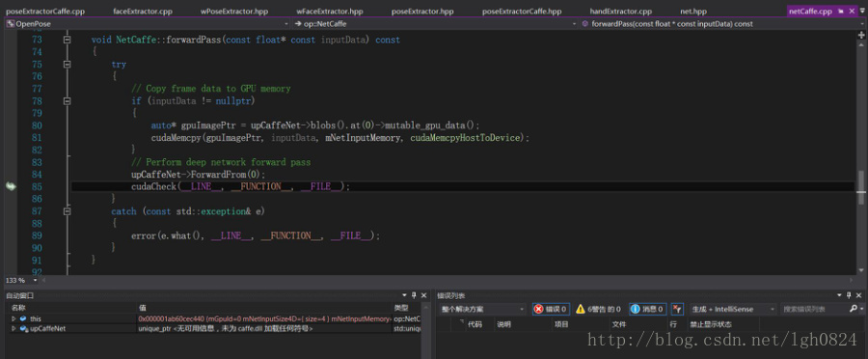Select the value of the 'this' variable
This screenshot has height=359, width=868.
pos(264,319)
